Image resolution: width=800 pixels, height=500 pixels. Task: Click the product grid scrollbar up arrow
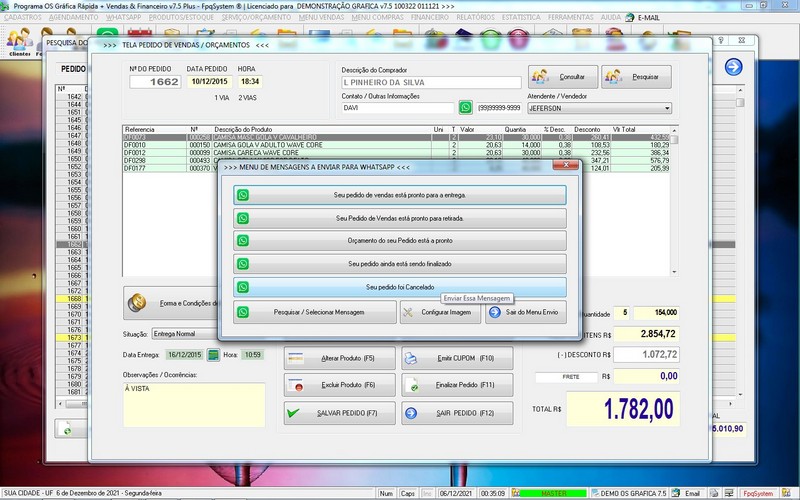[x=674, y=131]
